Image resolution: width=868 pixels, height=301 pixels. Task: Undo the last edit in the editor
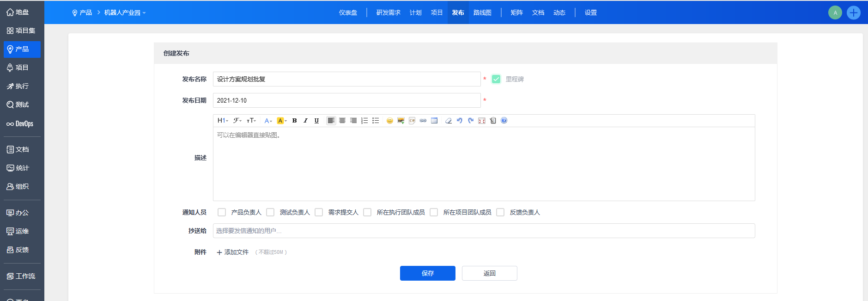[459, 121]
